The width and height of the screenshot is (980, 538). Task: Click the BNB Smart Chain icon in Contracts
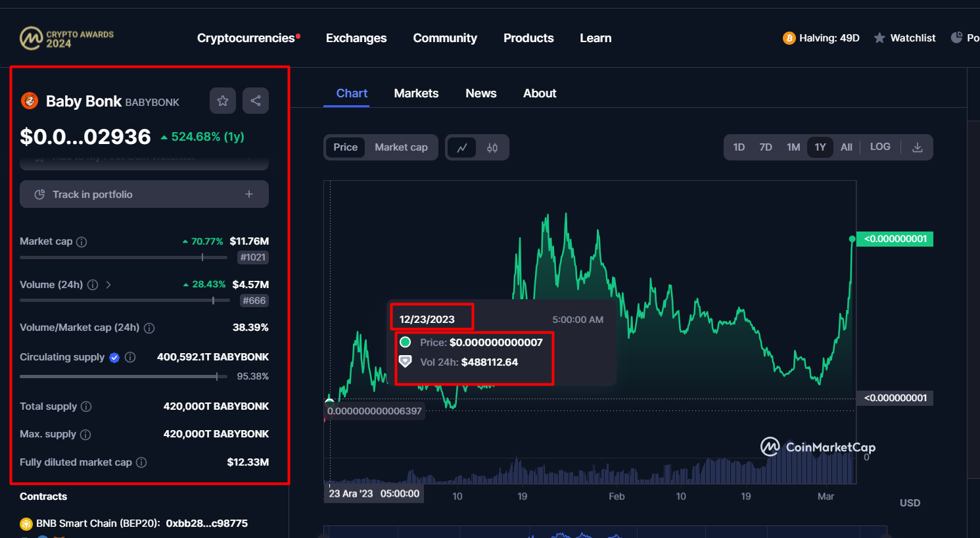pos(26,524)
